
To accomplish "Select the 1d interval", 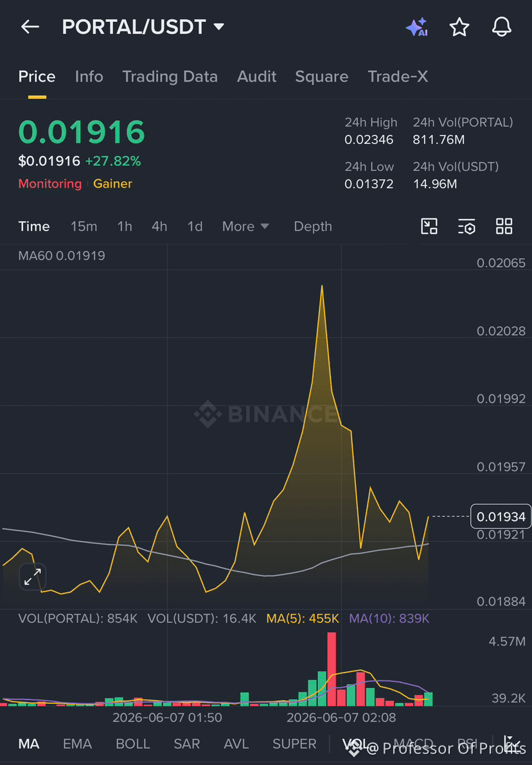I will tap(195, 226).
